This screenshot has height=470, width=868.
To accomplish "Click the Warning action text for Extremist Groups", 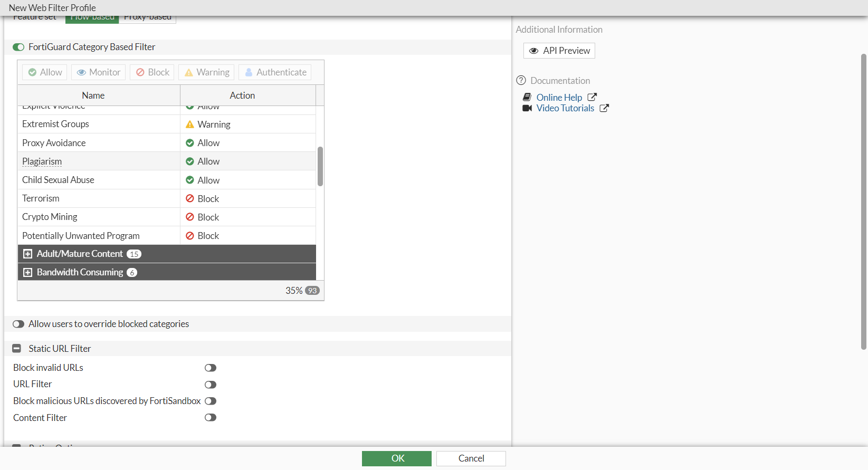I will pos(214,124).
